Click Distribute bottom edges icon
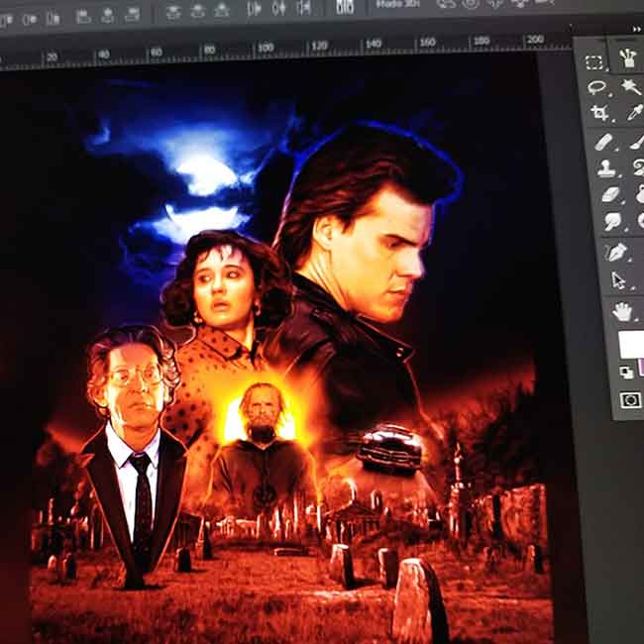 point(222,10)
